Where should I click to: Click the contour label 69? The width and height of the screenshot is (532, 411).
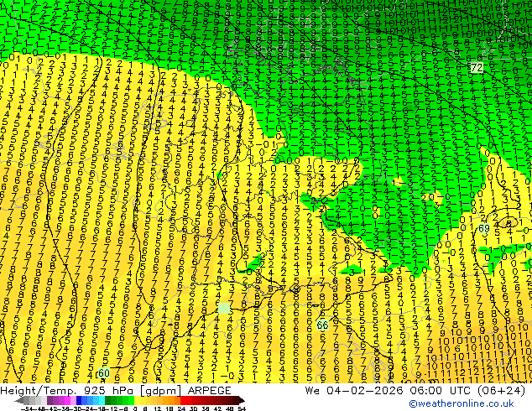click(x=484, y=228)
